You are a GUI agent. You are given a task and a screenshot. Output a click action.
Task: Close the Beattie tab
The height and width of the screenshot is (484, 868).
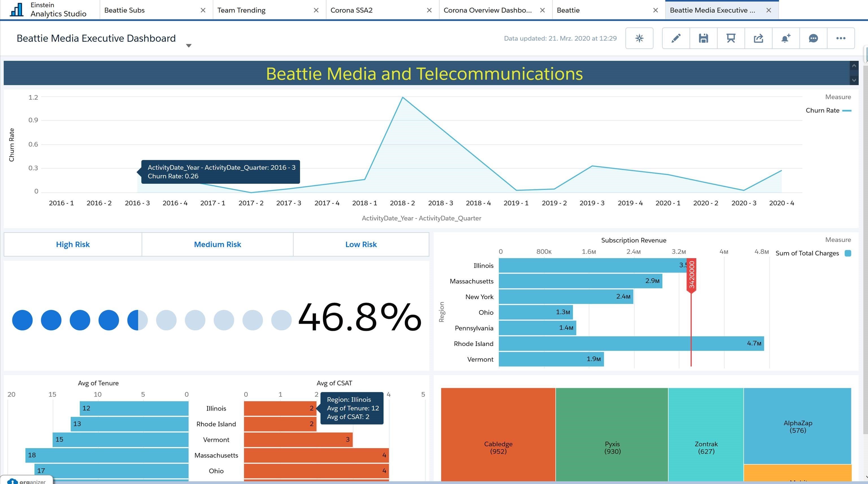[656, 10]
